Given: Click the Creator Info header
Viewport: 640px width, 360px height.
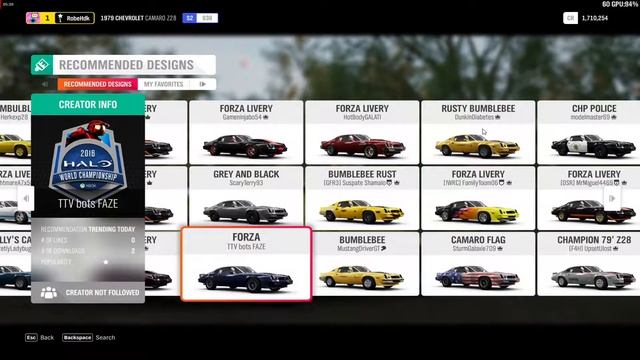Looking at the screenshot, I should 88,104.
